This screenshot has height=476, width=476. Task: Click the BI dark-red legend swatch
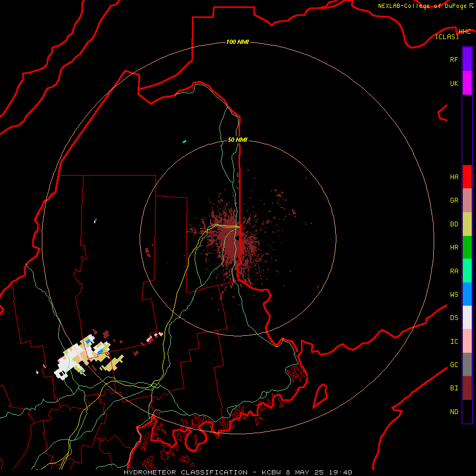tap(467, 388)
